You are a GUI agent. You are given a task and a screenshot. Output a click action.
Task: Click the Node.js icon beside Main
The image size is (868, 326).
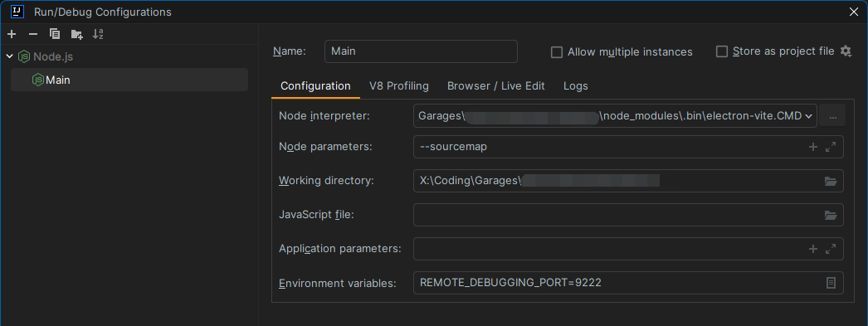(x=37, y=80)
